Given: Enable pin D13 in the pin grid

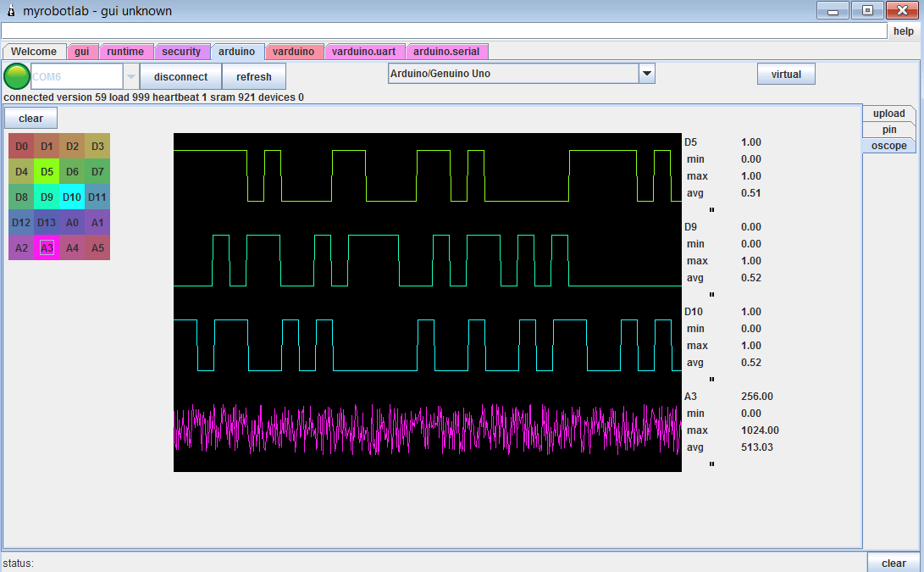Looking at the screenshot, I should (x=47, y=223).
